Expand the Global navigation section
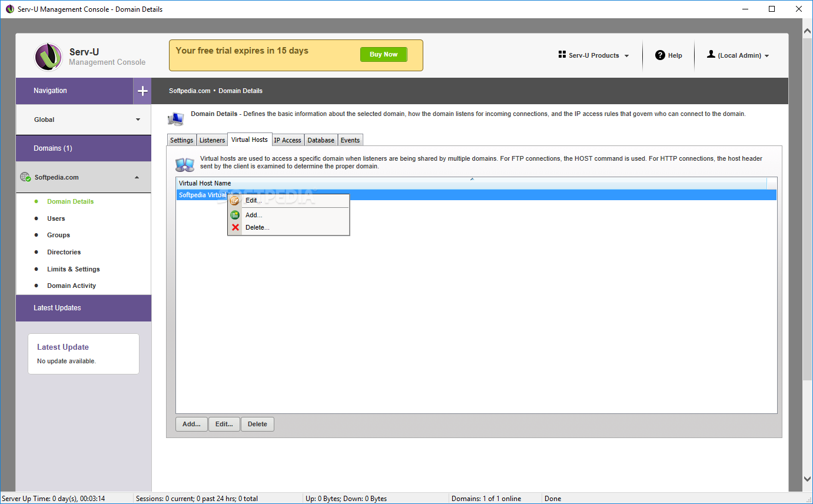 coord(84,120)
